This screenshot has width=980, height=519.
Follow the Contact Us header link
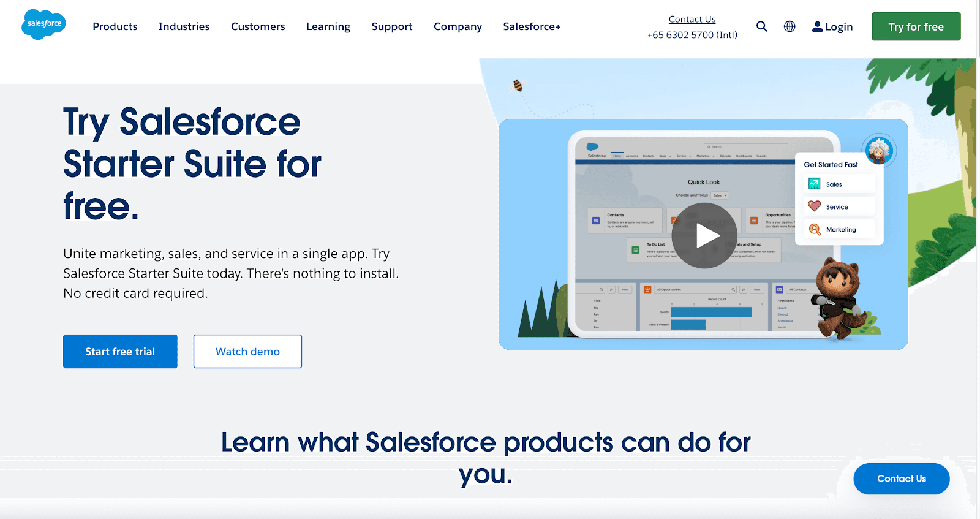[692, 19]
